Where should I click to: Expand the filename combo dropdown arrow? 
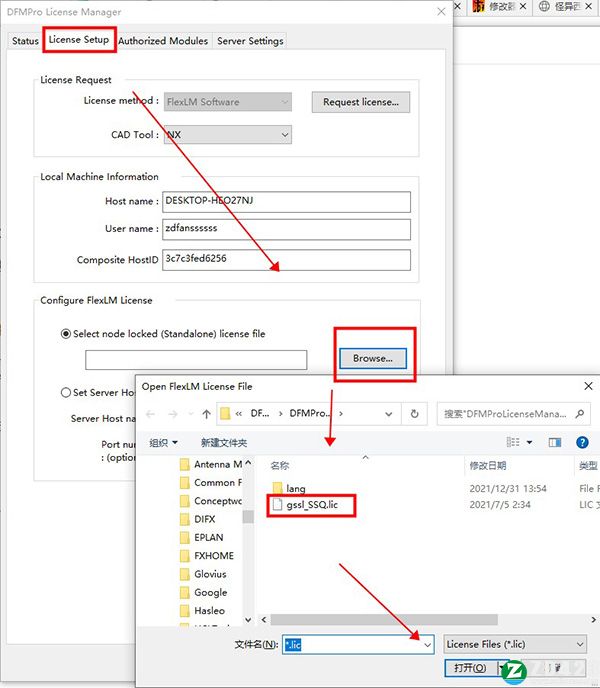click(x=428, y=645)
